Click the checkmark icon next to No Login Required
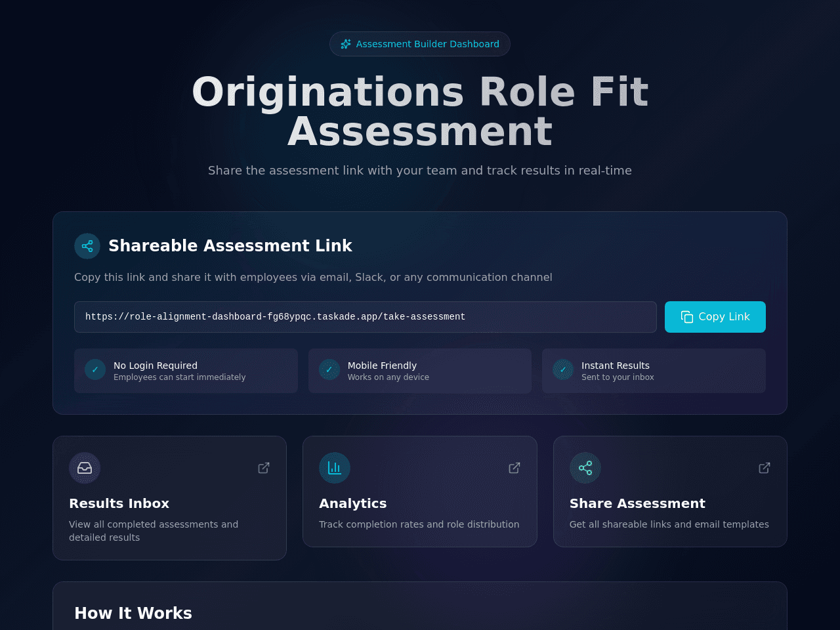840x630 pixels. (x=95, y=369)
